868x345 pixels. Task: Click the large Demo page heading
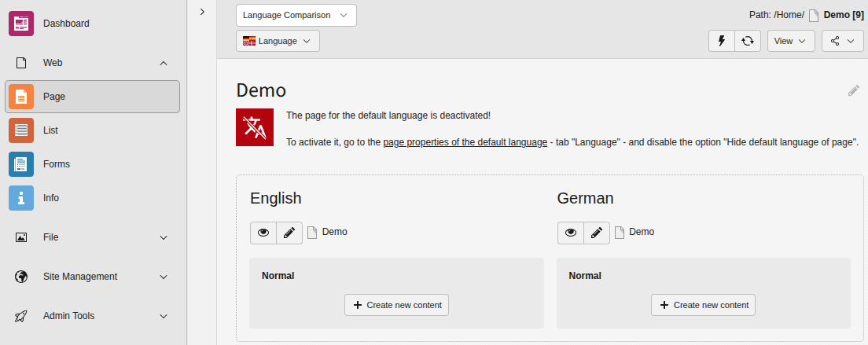tap(261, 90)
